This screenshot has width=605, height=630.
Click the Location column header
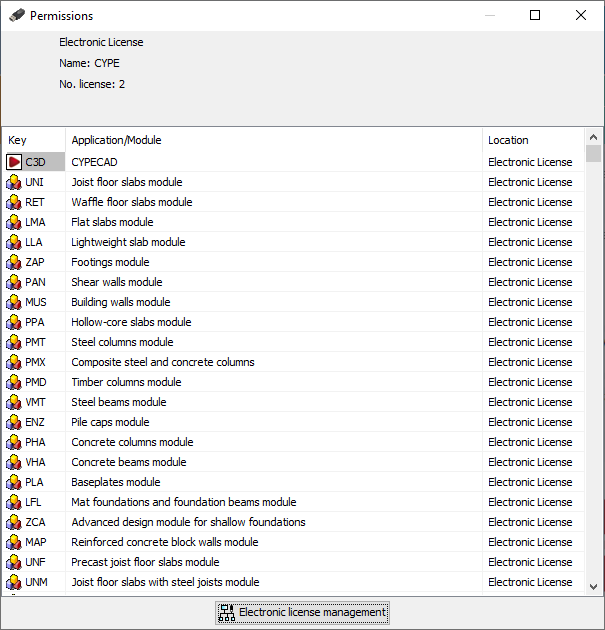pyautogui.click(x=532, y=140)
